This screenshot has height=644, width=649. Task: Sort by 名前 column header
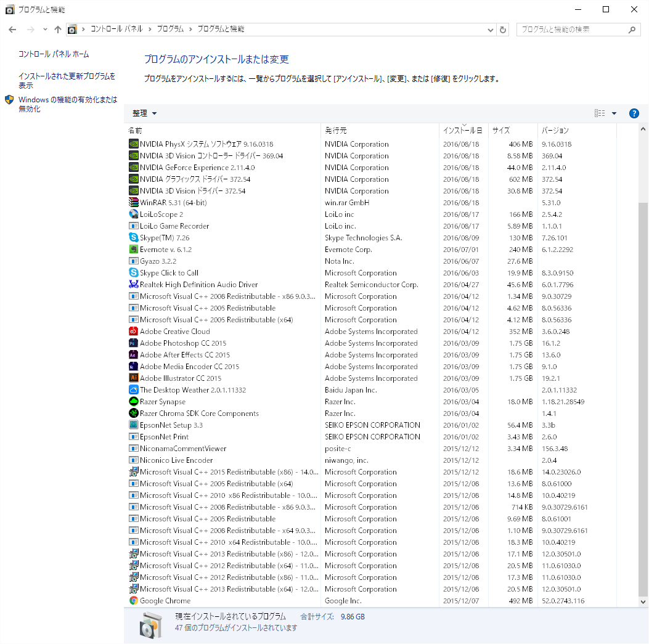point(222,131)
